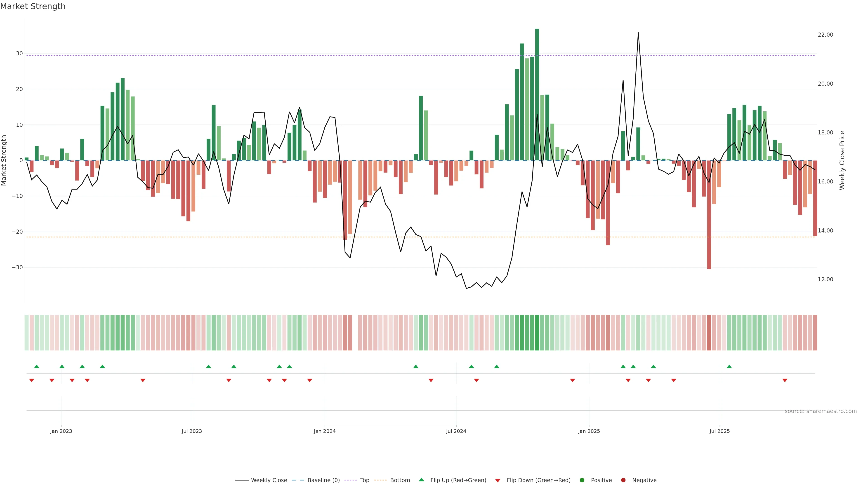The image size is (868, 488).
Task: Click the first red flip-down triangle at far left
Action: click(32, 380)
